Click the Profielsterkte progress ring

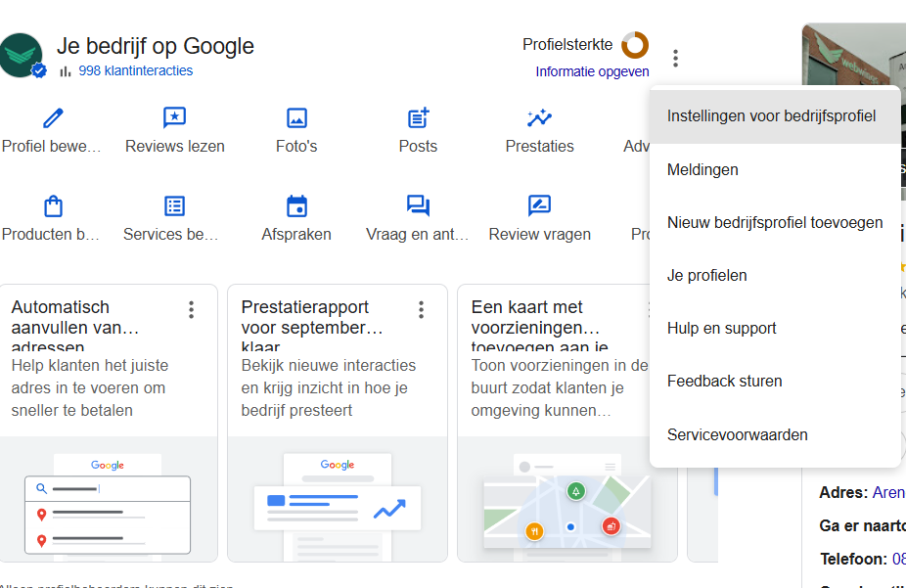[x=635, y=45]
